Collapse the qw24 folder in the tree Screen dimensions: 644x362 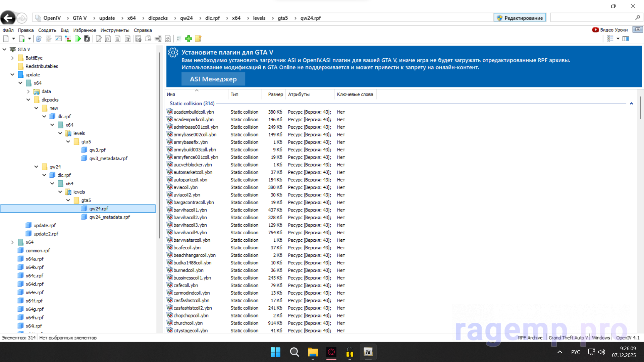coord(36,167)
